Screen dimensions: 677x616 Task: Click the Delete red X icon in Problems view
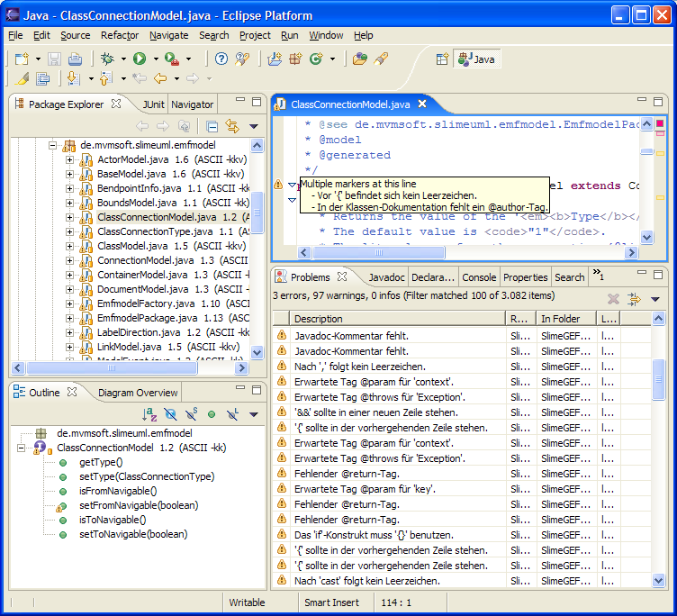613,299
